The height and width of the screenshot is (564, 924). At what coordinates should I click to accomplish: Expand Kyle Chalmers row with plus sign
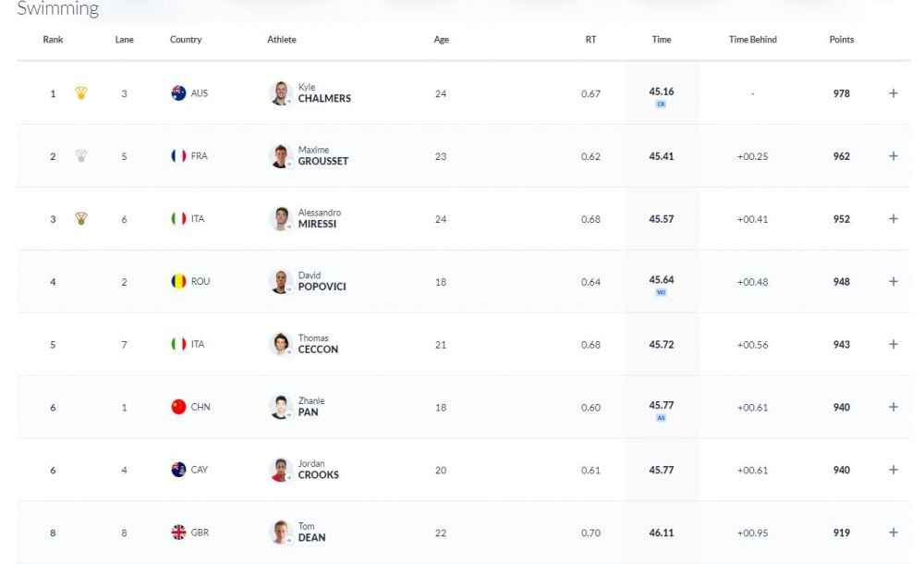click(x=894, y=93)
